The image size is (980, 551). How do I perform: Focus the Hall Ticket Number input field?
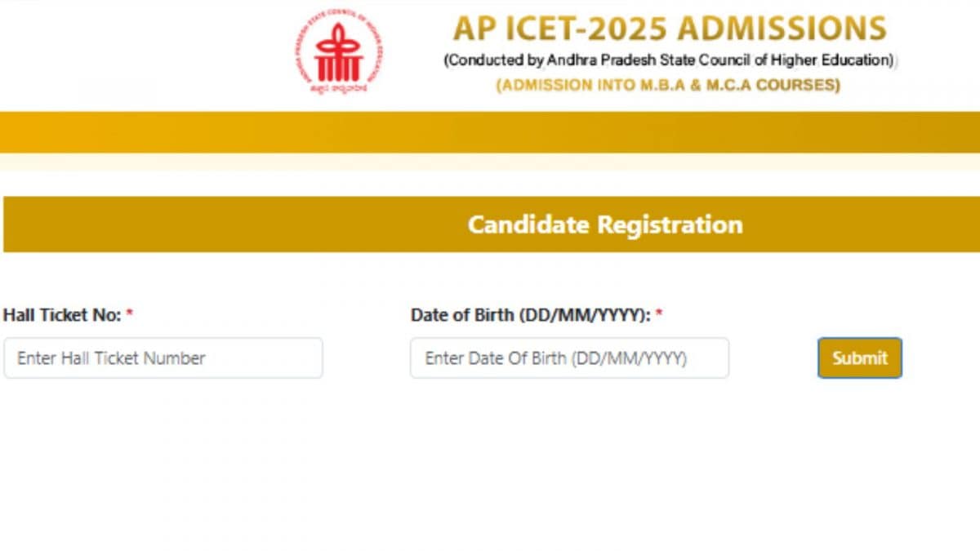(163, 358)
